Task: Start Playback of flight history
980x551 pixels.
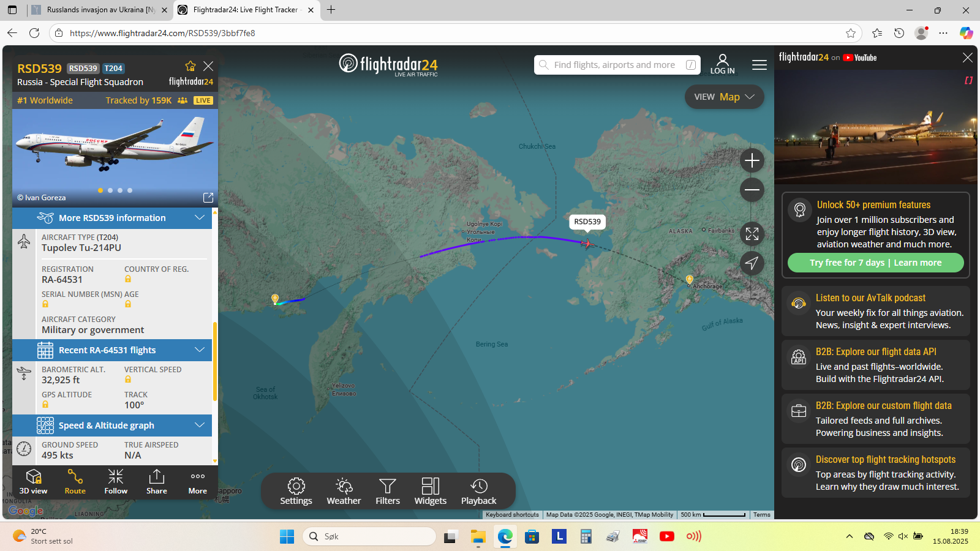Action: click(x=479, y=492)
